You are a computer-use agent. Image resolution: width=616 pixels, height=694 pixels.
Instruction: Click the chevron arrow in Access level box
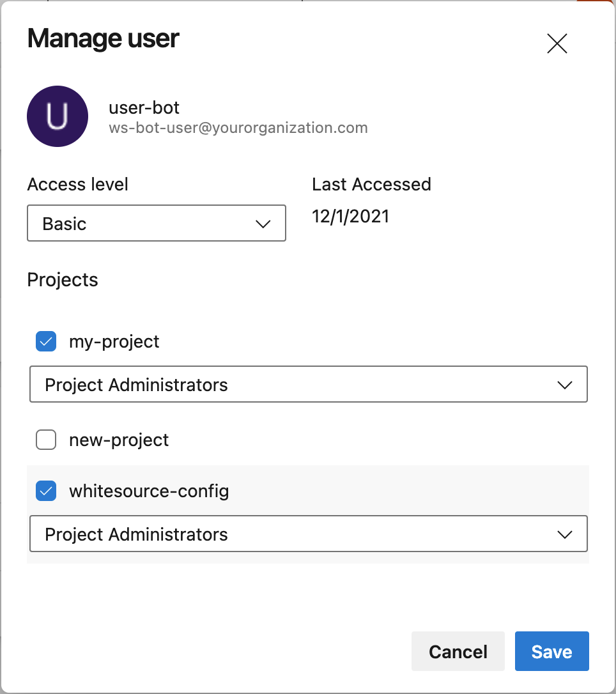263,224
